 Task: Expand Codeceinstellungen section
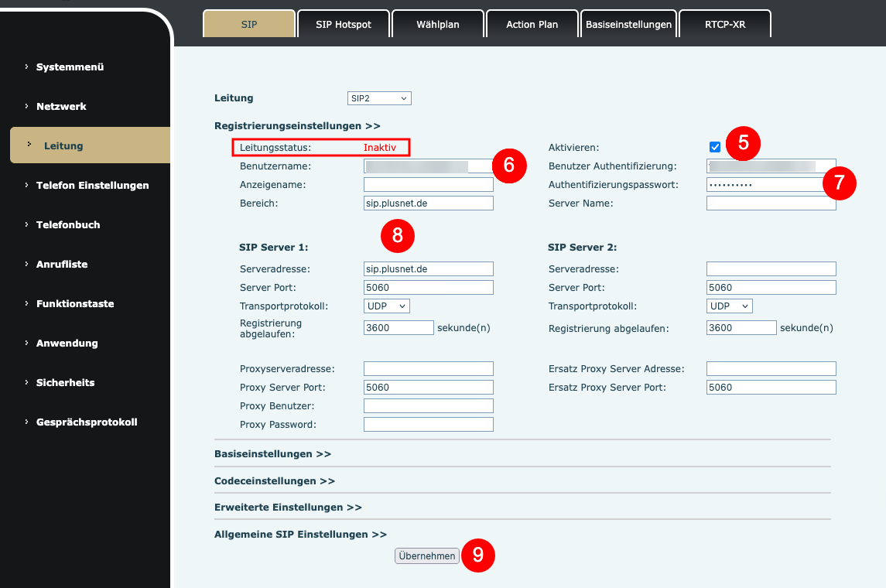point(275,481)
